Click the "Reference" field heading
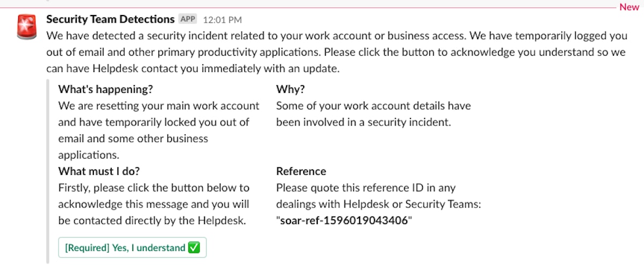The height and width of the screenshot is (275, 644). point(301,172)
